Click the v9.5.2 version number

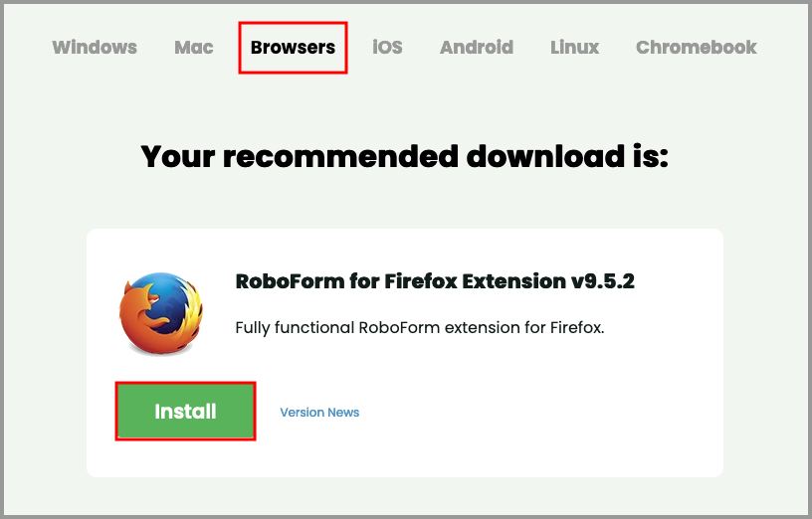pyautogui.click(x=603, y=282)
